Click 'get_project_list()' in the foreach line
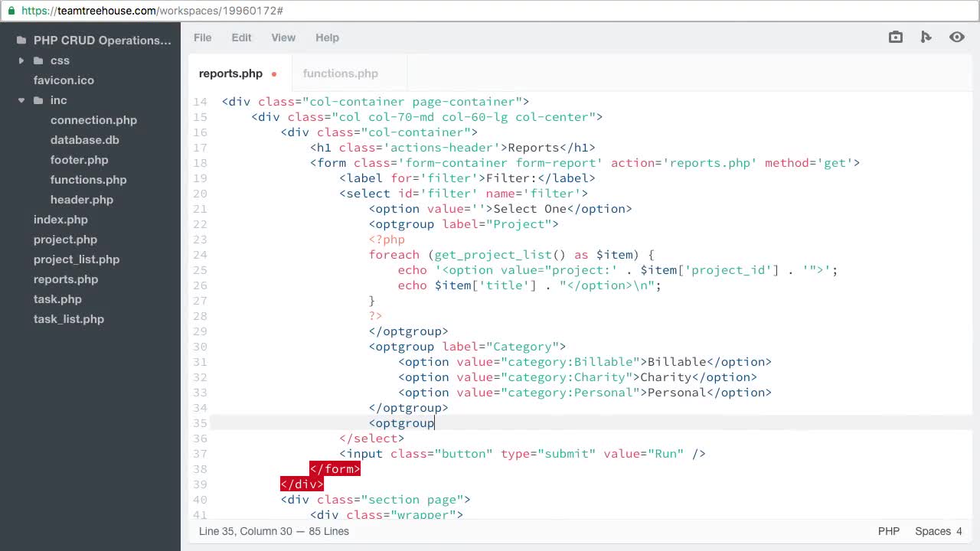Image resolution: width=980 pixels, height=551 pixels. 500,255
